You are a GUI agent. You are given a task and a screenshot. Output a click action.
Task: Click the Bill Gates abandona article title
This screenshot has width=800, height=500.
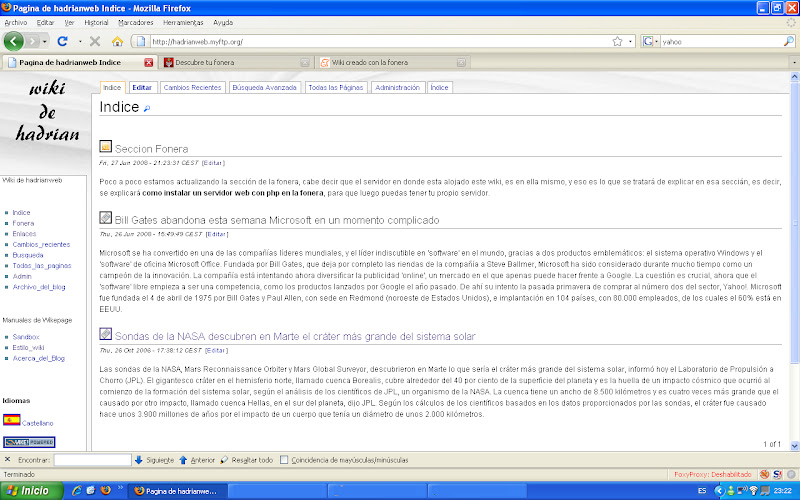click(277, 220)
